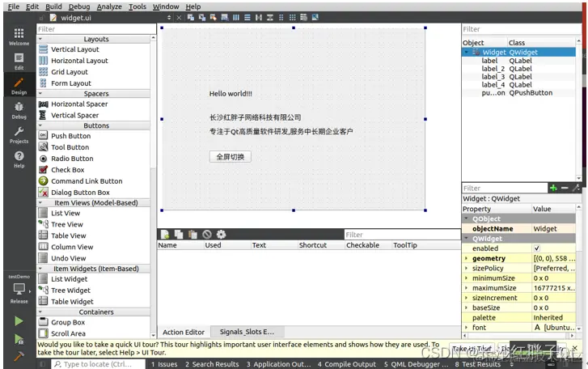Select the Edit Widgets toolbar icon
The width and height of the screenshot is (588, 369).
click(191, 17)
